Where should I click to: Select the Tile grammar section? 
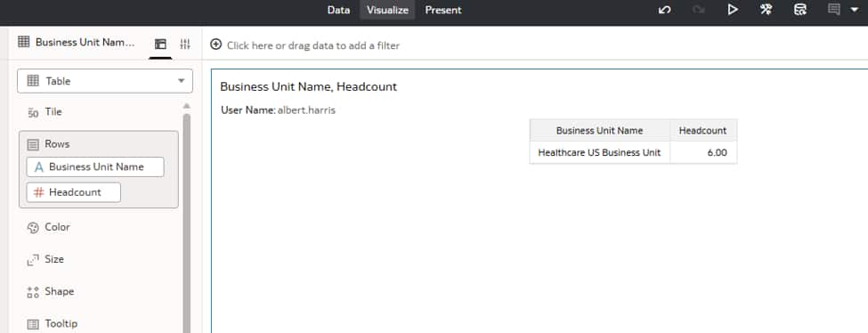pyautogui.click(x=53, y=112)
